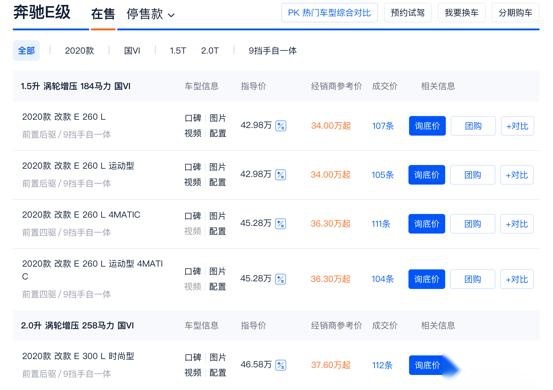Image resolution: width=553 pixels, height=390 pixels.
Task: Open 口碑 for E 260 L 运动型 4MATIC
Action: pyautogui.click(x=193, y=272)
